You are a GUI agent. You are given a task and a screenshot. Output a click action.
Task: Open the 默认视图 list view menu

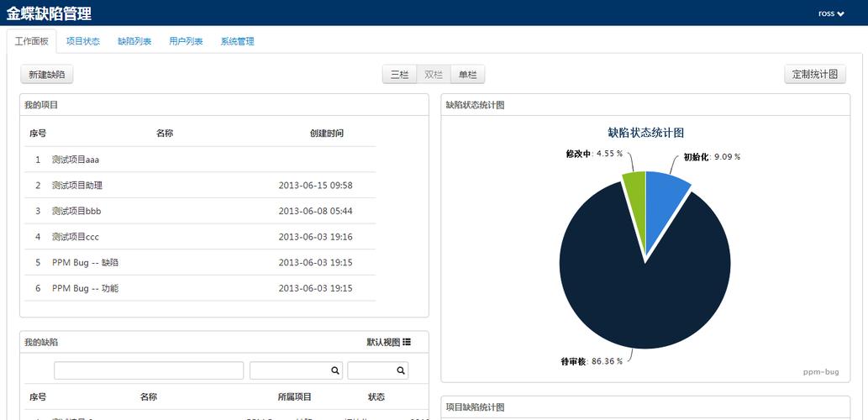click(388, 343)
